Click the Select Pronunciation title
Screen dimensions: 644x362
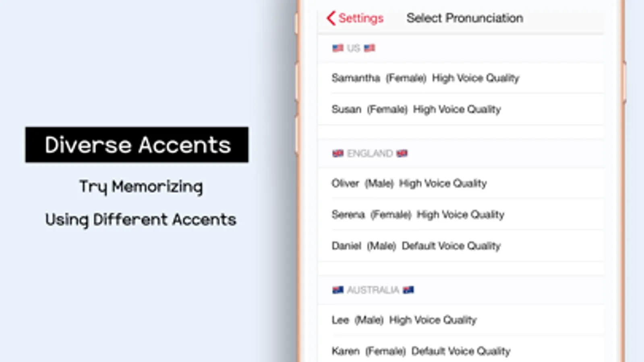[x=465, y=18]
